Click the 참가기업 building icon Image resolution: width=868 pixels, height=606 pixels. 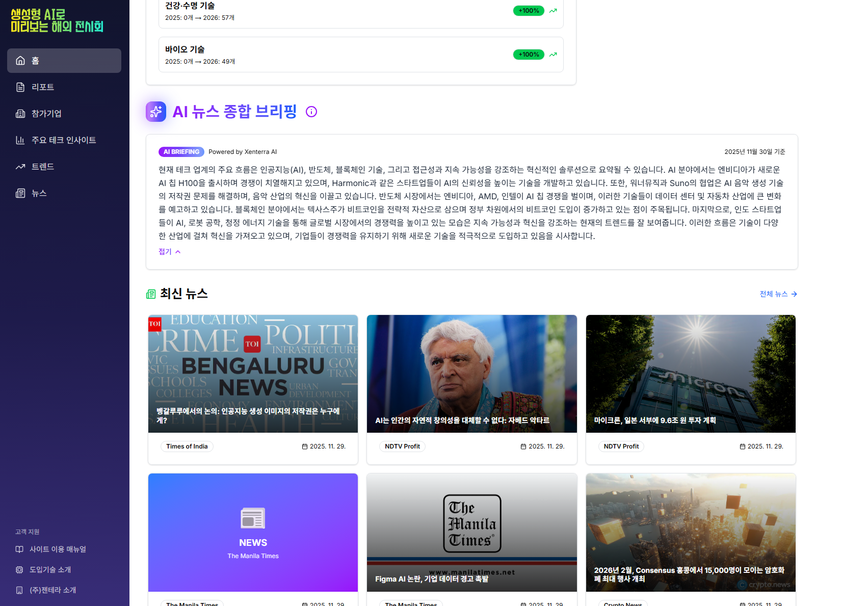coord(20,114)
